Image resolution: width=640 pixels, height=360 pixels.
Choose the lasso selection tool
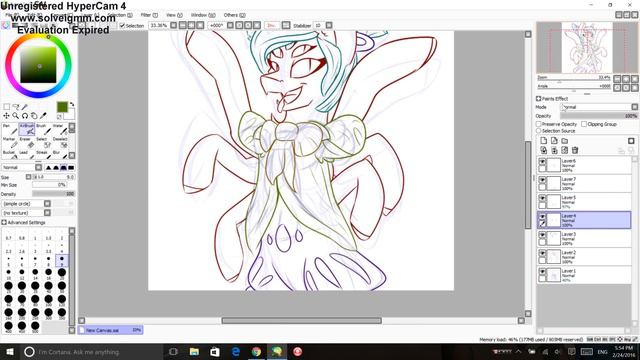pos(16,107)
